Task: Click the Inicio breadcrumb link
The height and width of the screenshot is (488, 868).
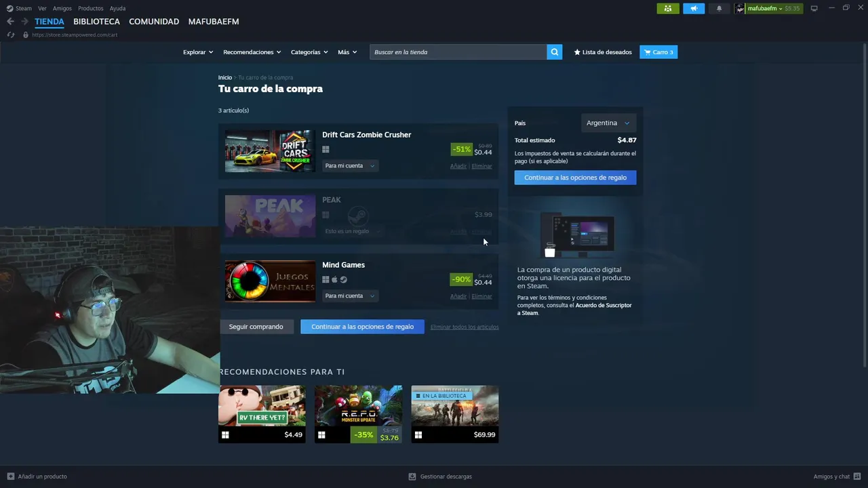Action: click(225, 77)
